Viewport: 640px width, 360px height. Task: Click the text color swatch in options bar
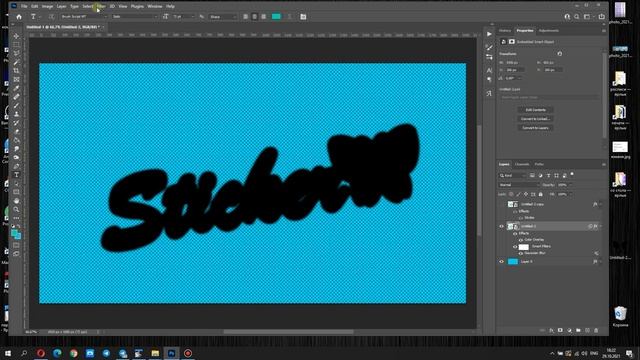(276, 17)
